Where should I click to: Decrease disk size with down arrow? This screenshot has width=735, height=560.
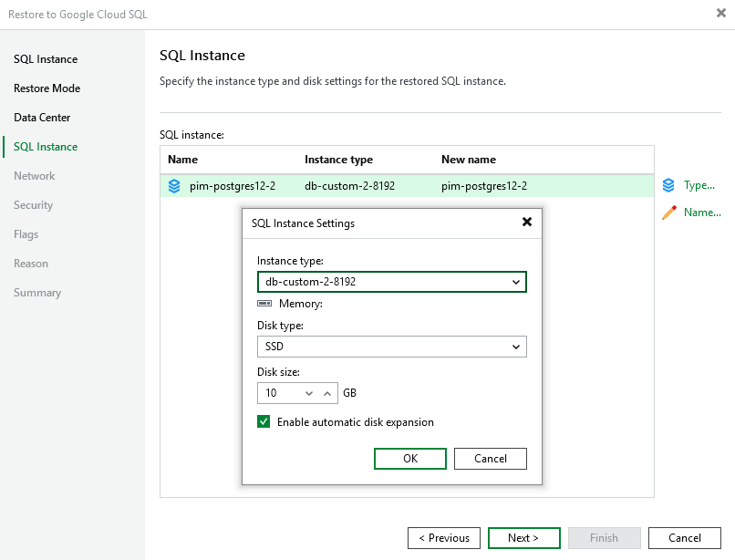[x=309, y=393]
